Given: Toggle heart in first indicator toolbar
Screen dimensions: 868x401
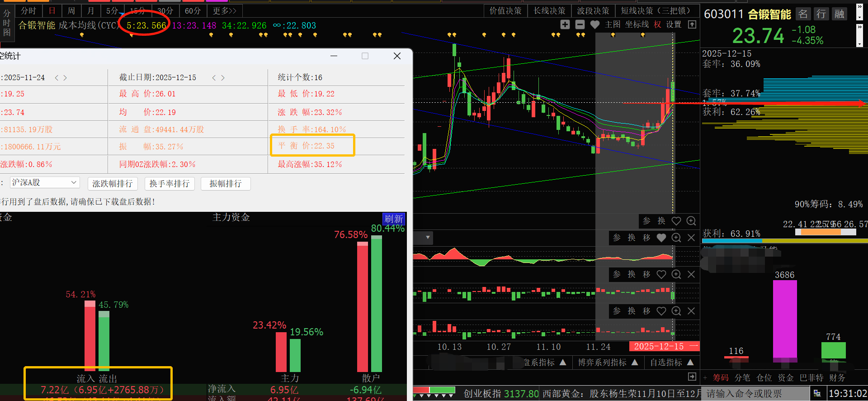Looking at the screenshot, I should [x=676, y=221].
